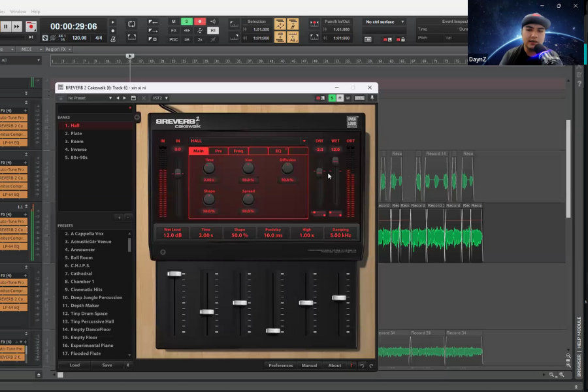This screenshot has width=588, height=392.
Task: Click the pin icon in plugin header
Action: (x=372, y=98)
